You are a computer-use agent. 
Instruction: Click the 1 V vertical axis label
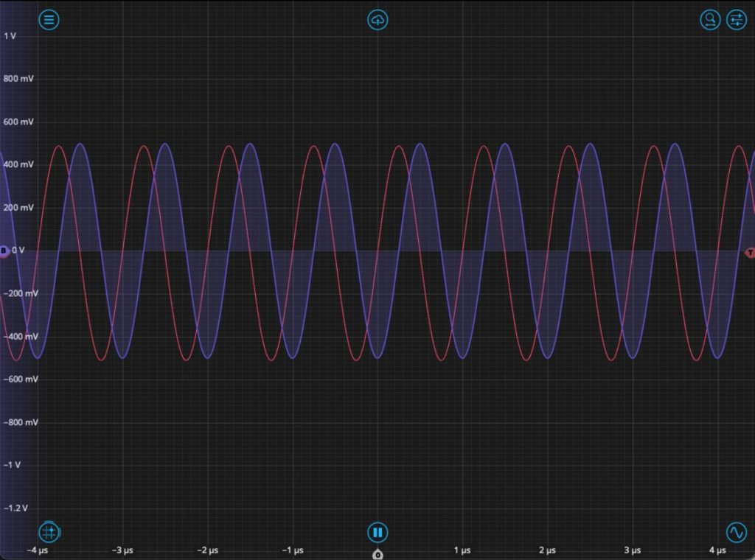10,35
